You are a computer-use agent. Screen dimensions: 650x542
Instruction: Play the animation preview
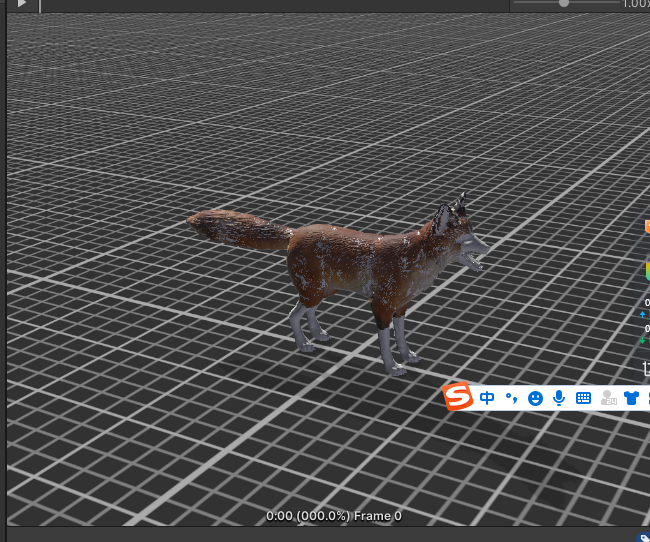click(x=22, y=3)
